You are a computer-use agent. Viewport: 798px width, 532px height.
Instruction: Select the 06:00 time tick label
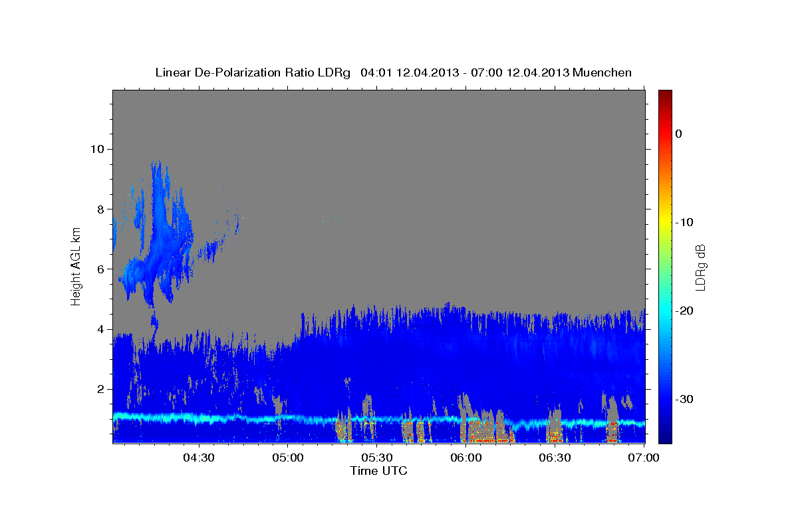[465, 458]
